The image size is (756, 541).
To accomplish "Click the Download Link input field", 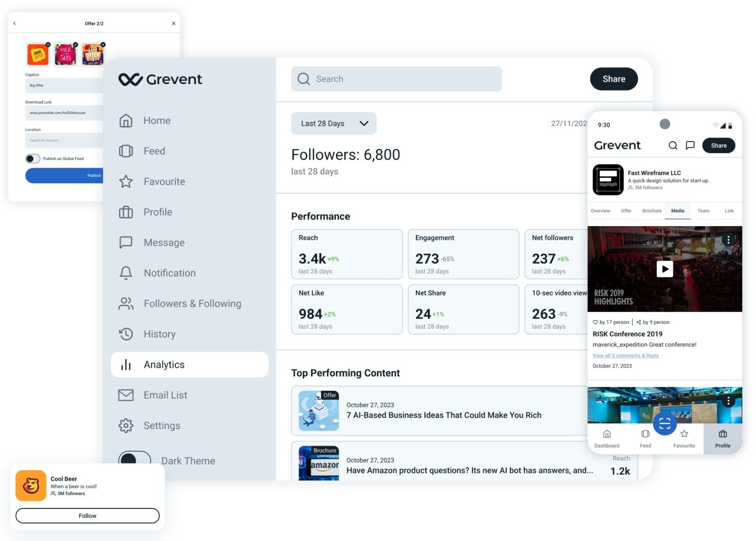I will pyautogui.click(x=64, y=113).
